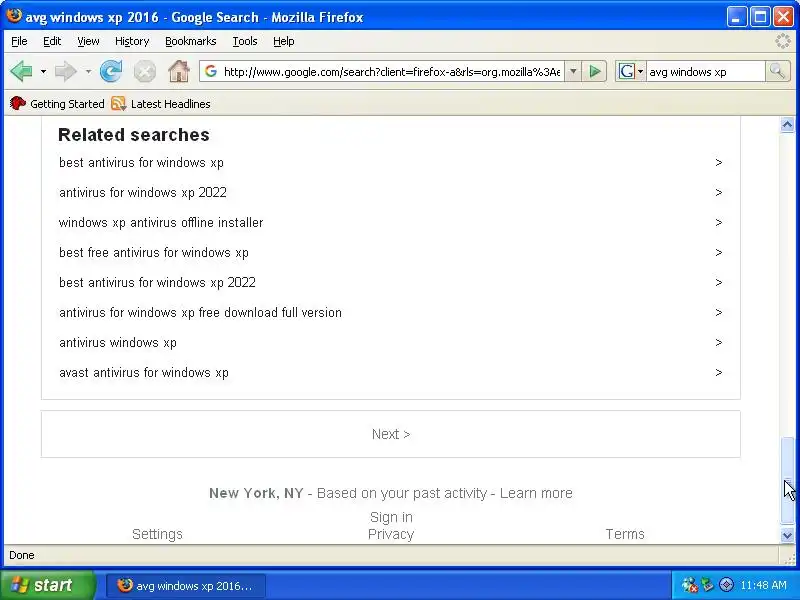
Task: Select 'windows xp antivirus offline installer'
Action: [x=161, y=222]
